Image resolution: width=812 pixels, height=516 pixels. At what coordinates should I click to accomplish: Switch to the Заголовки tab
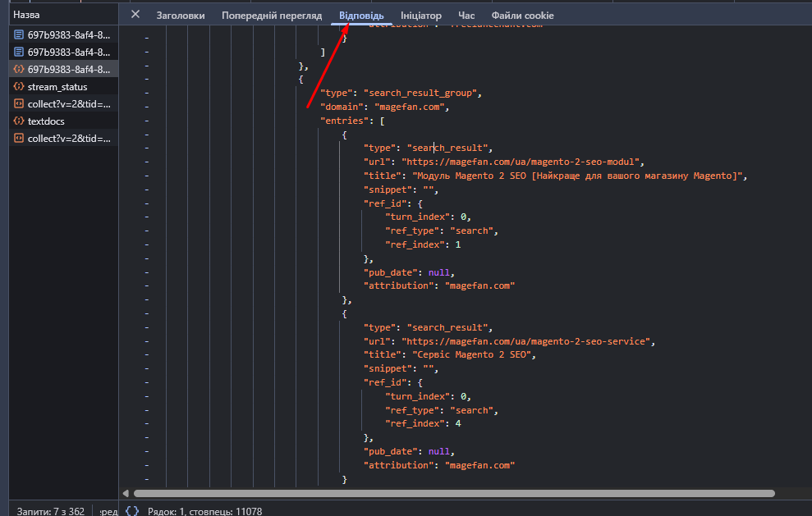[181, 16]
